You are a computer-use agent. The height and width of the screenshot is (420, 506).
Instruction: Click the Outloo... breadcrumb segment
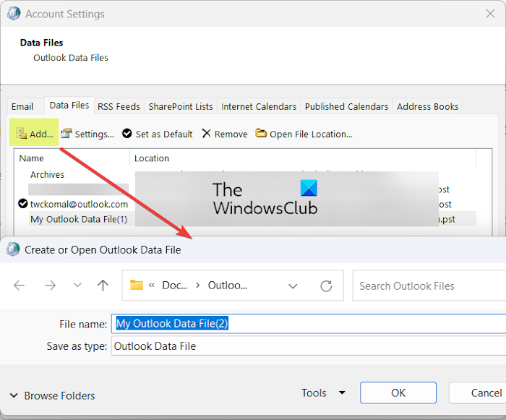228,286
